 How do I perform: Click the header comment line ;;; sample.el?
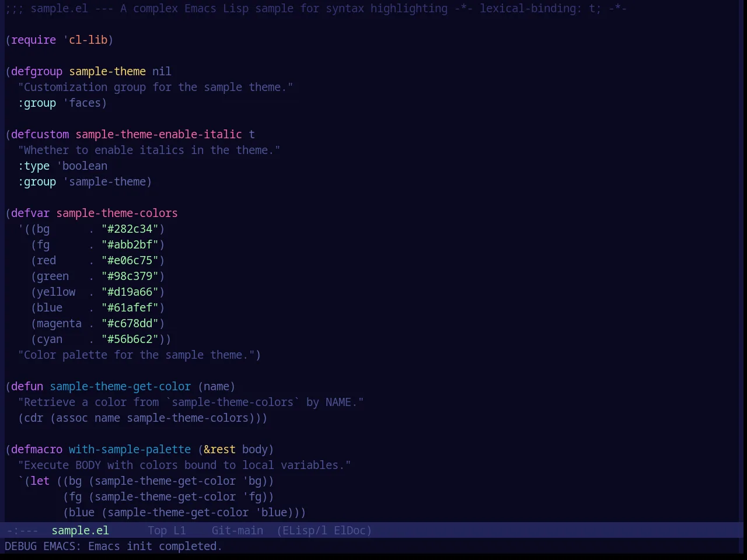(316, 8)
